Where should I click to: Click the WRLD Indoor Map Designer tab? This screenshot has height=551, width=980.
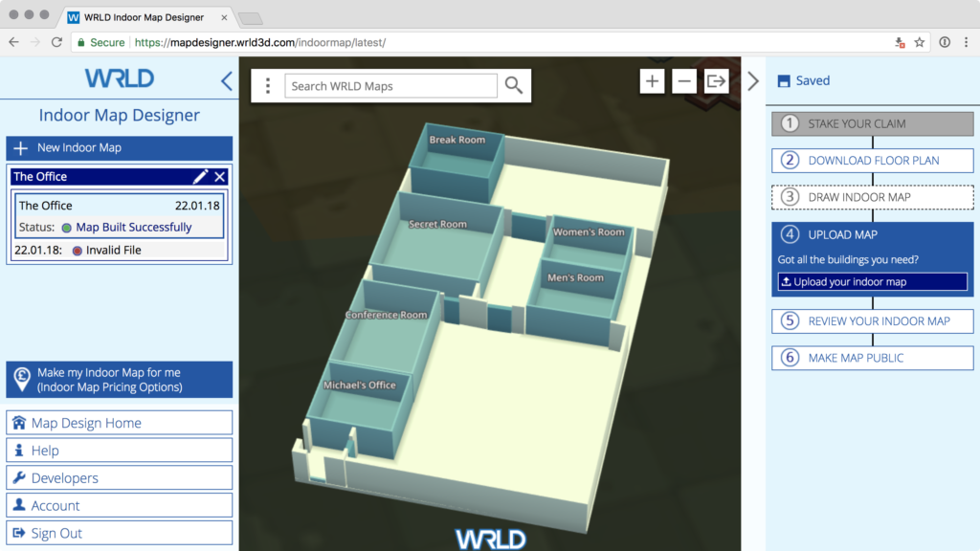click(144, 17)
